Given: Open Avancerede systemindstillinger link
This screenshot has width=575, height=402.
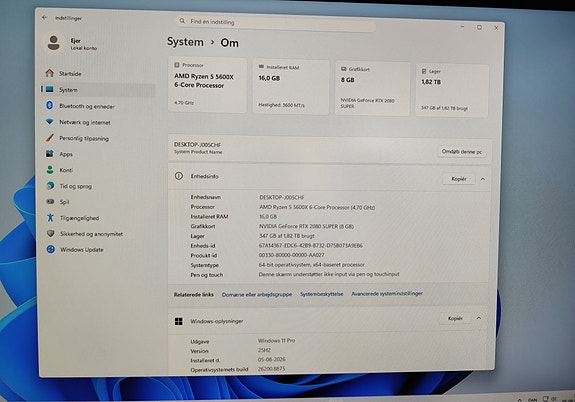Looking at the screenshot, I should [x=387, y=293].
